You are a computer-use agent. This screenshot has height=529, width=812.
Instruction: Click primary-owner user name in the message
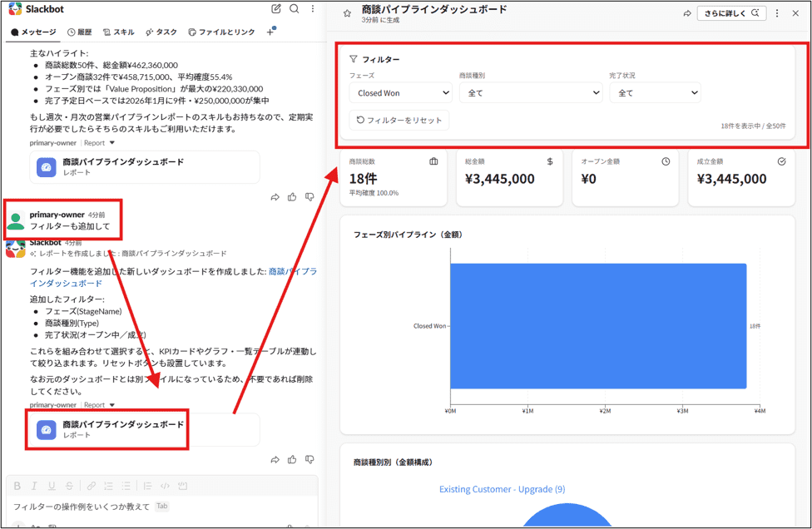click(x=57, y=215)
